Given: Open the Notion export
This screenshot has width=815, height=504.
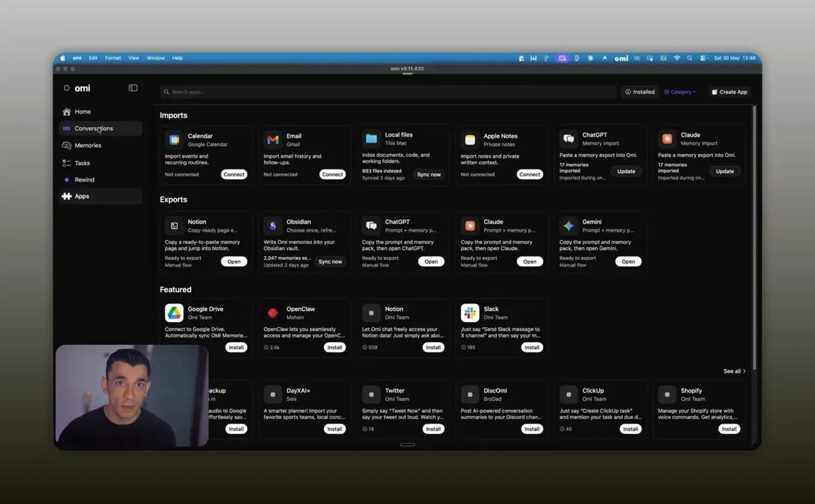Looking at the screenshot, I should pyautogui.click(x=234, y=262).
